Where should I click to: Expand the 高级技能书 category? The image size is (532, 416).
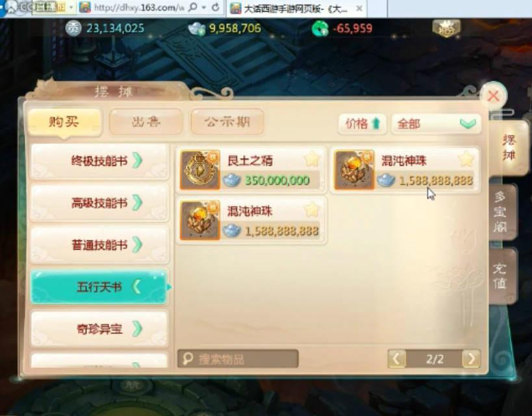(x=100, y=203)
